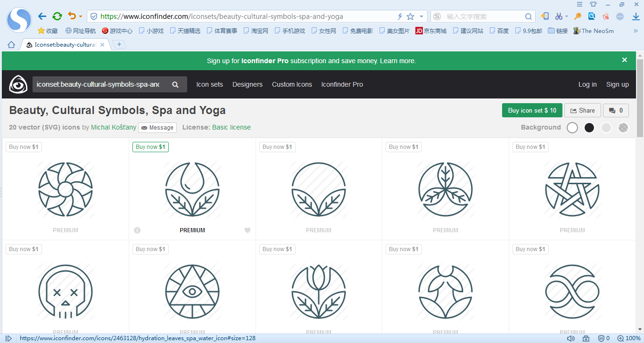Click the Iconfinder eye logo
The width and height of the screenshot is (644, 343).
tap(18, 84)
